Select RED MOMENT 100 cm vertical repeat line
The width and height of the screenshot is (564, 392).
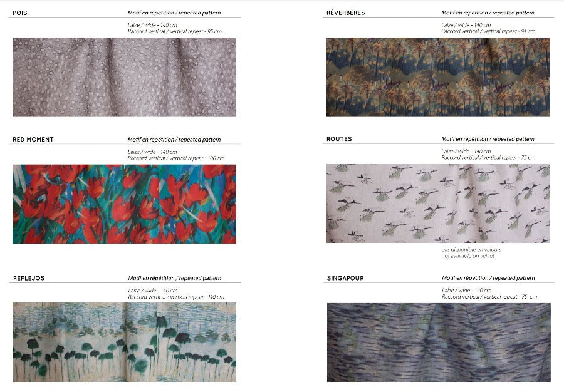coord(176,158)
